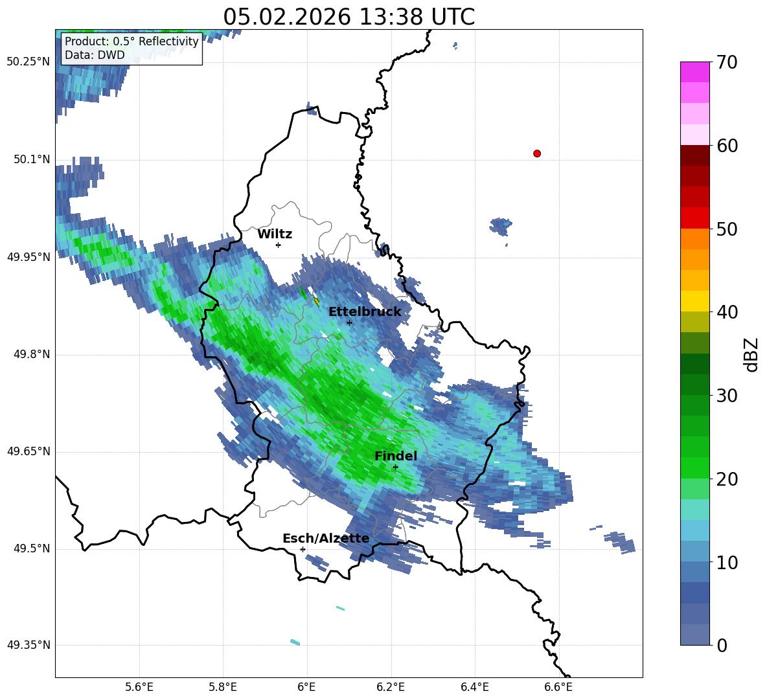Image resolution: width=767 pixels, height=700 pixels.
Task: Click the 70 tick on colorbar
Action: pos(727,63)
